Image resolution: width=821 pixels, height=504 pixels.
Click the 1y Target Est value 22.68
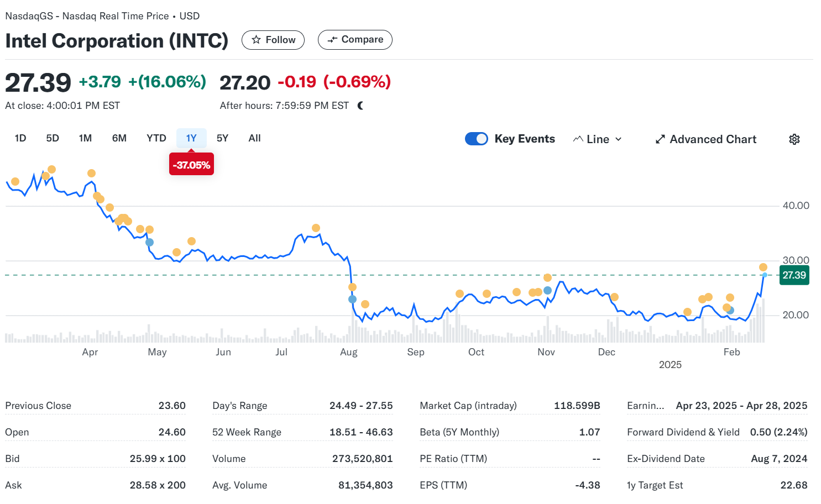794,485
